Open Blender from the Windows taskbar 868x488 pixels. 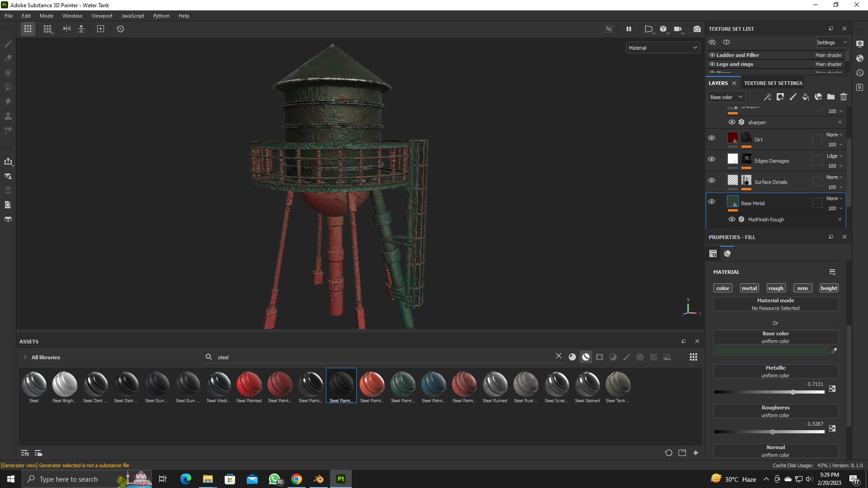coord(319,479)
